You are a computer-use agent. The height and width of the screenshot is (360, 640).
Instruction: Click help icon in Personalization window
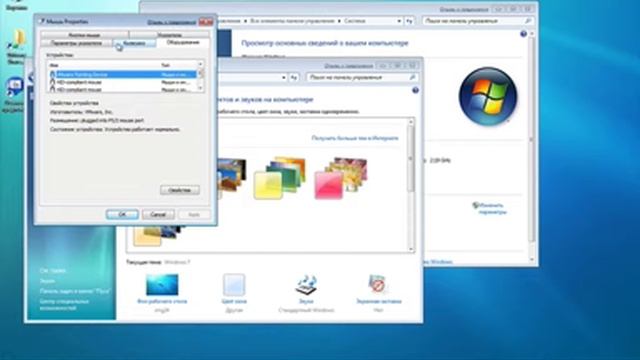tap(415, 90)
